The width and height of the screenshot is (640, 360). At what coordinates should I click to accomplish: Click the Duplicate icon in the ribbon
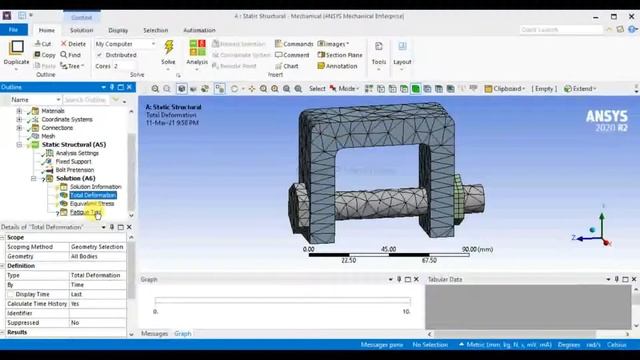click(16, 47)
